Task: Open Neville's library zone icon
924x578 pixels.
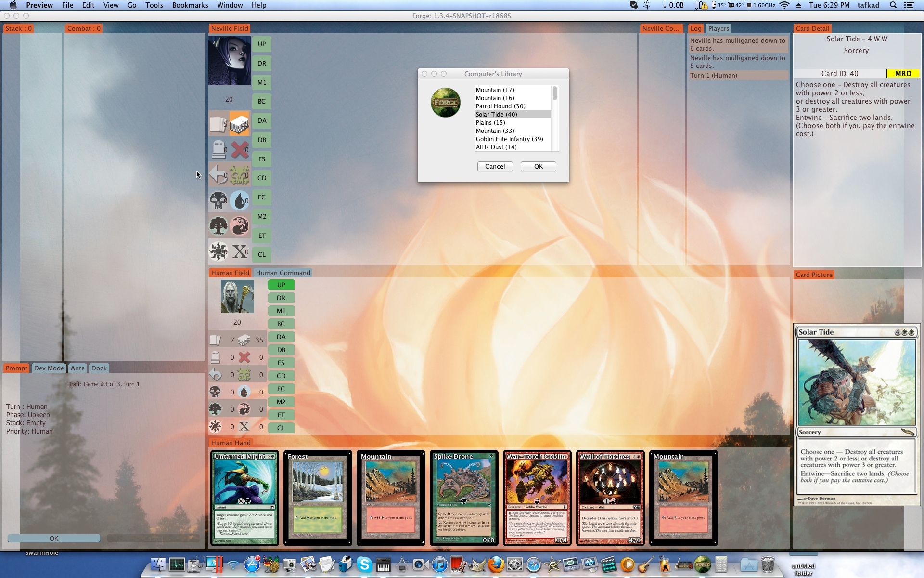Action: tap(239, 124)
